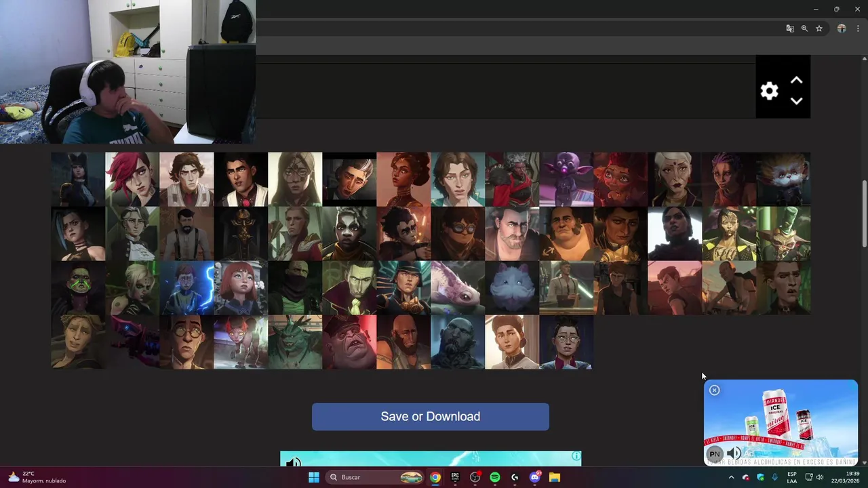This screenshot has height=488, width=868.
Task: Show hidden system tray icons
Action: [731, 477]
